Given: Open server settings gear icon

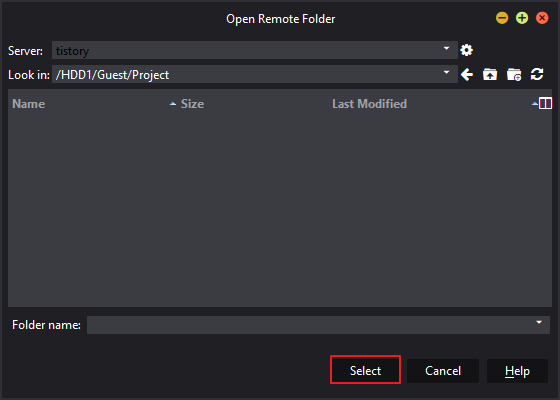Looking at the screenshot, I should point(466,50).
